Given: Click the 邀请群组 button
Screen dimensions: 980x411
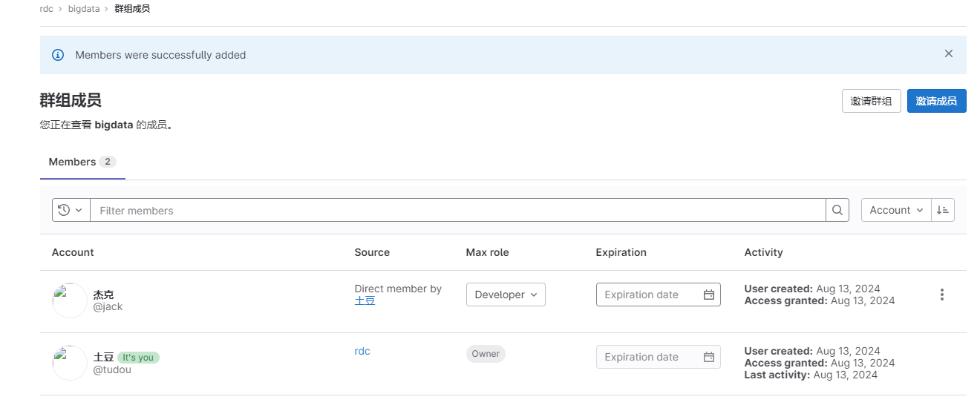Looking at the screenshot, I should 871,101.
